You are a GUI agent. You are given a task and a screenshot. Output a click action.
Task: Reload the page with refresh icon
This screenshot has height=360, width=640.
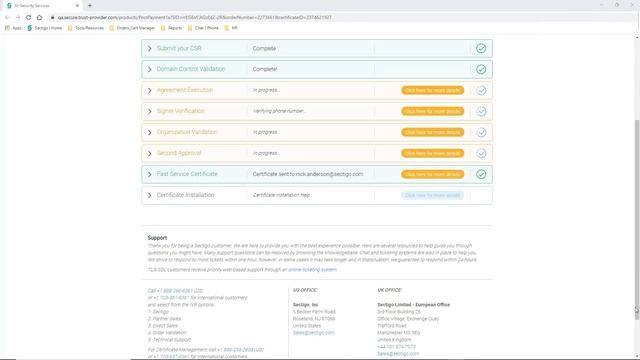[29, 18]
